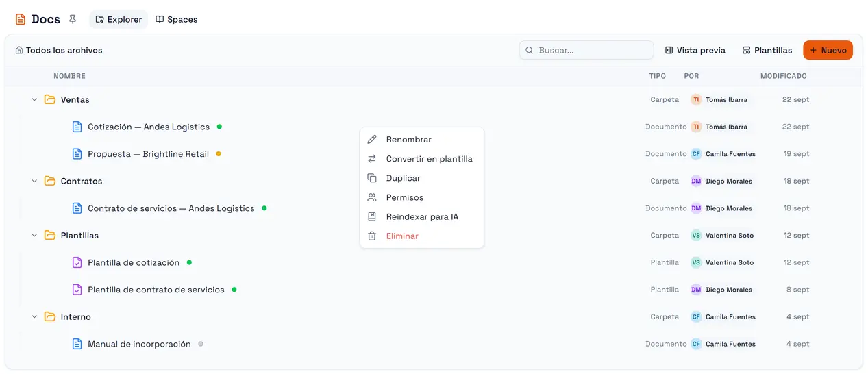Choose Reindexar para IA menu entry
The height and width of the screenshot is (374, 868).
pos(422,216)
